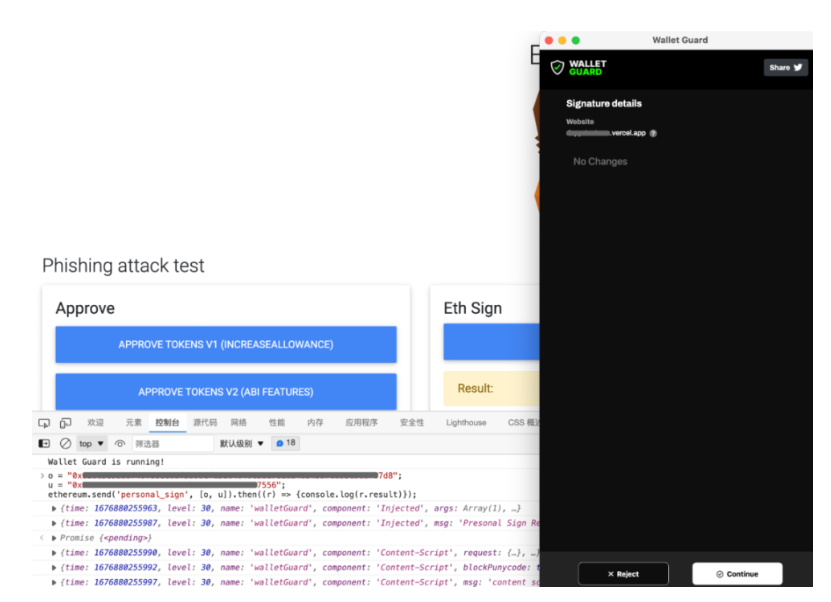The image size is (831, 602).
Task: Expand the log entry with time 1676880255987
Action: click(54, 524)
